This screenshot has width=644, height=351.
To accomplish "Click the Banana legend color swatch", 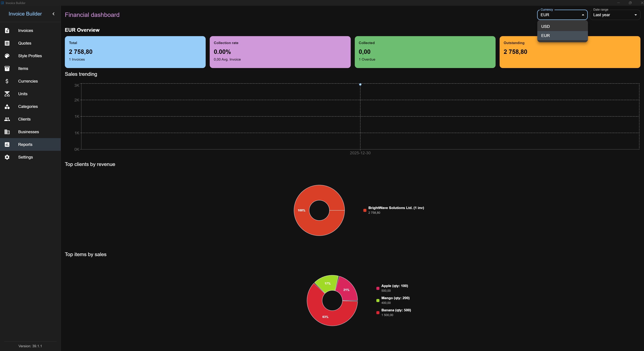I will 378,313.
